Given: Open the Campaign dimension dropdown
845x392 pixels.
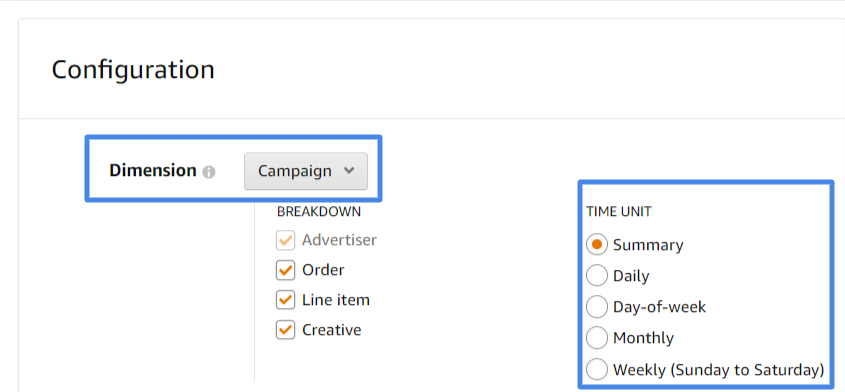Looking at the screenshot, I should [x=306, y=171].
